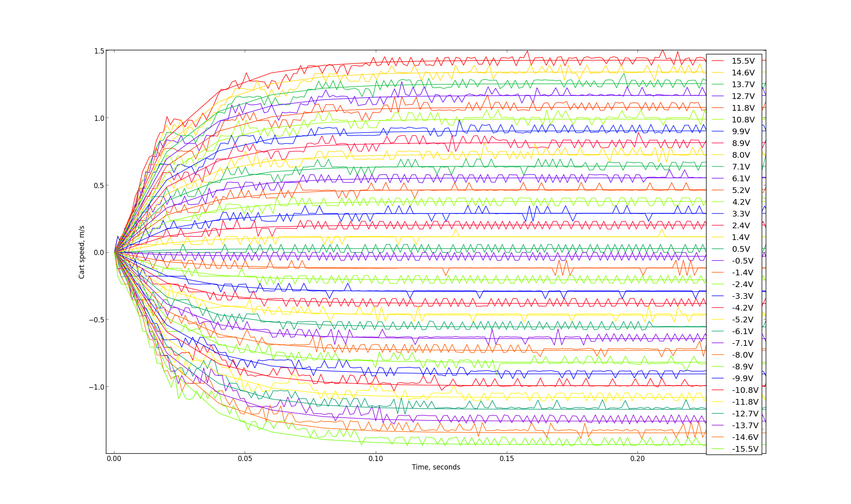Click the 'Cart speed, m/s' y-axis label
The width and height of the screenshot is (851, 504).
point(82,252)
